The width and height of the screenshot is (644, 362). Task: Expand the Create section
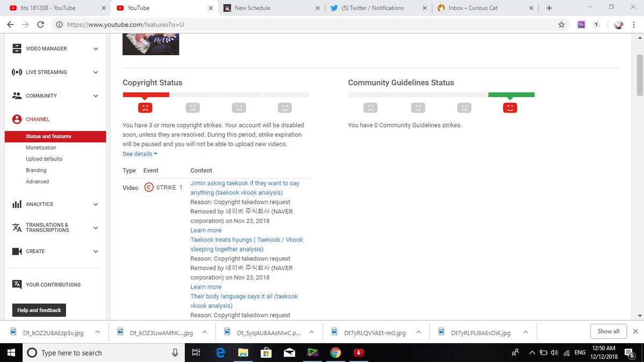point(96,252)
